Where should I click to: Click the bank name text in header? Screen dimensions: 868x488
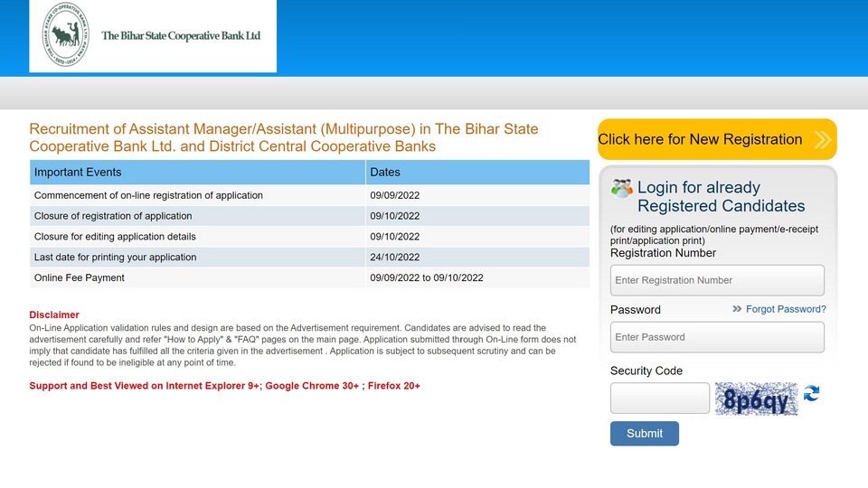pos(181,36)
